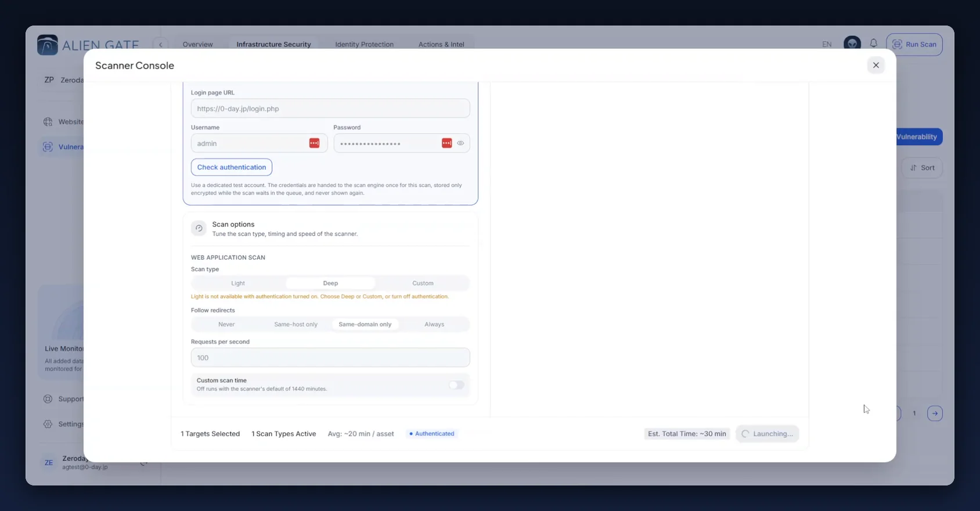Screen dimensions: 980x511
Task: Select the Light scan type
Action: click(238, 283)
